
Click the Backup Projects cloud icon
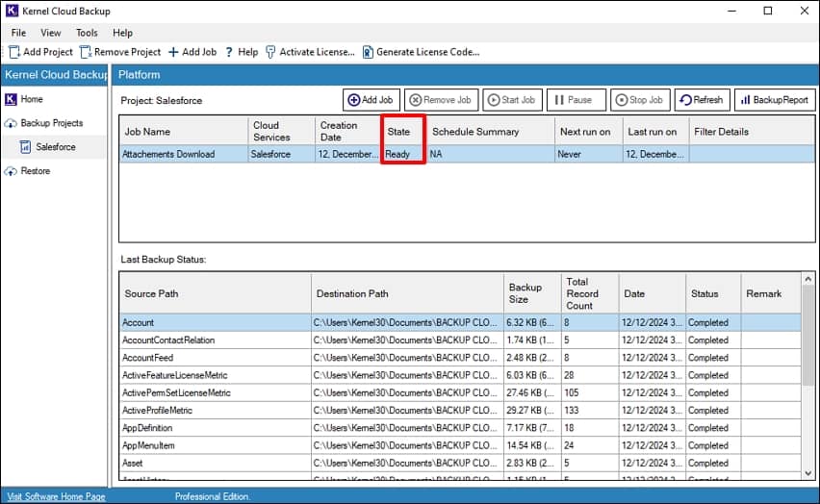point(11,123)
